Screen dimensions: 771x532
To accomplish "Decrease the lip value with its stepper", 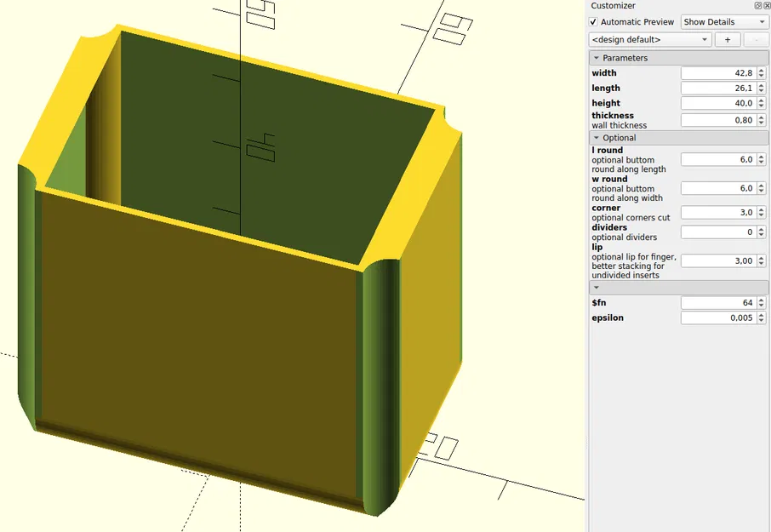I will 760,262.
